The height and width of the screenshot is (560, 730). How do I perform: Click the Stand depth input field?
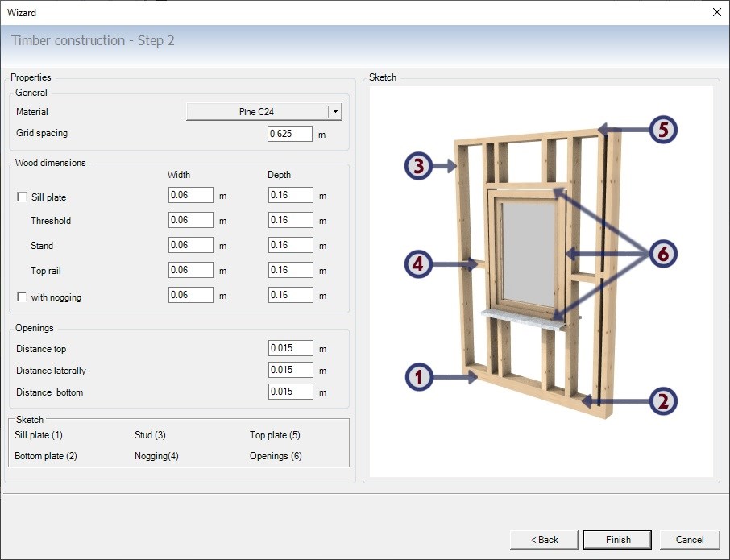click(x=289, y=245)
